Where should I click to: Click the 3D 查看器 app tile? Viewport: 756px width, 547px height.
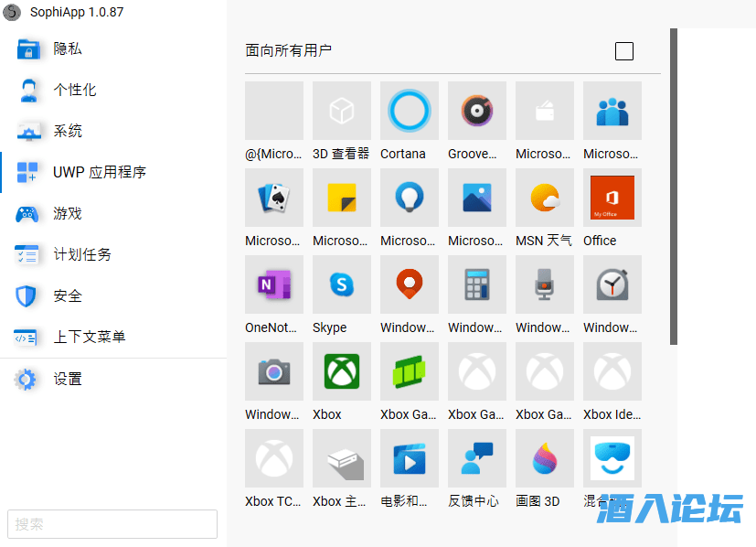coord(342,111)
